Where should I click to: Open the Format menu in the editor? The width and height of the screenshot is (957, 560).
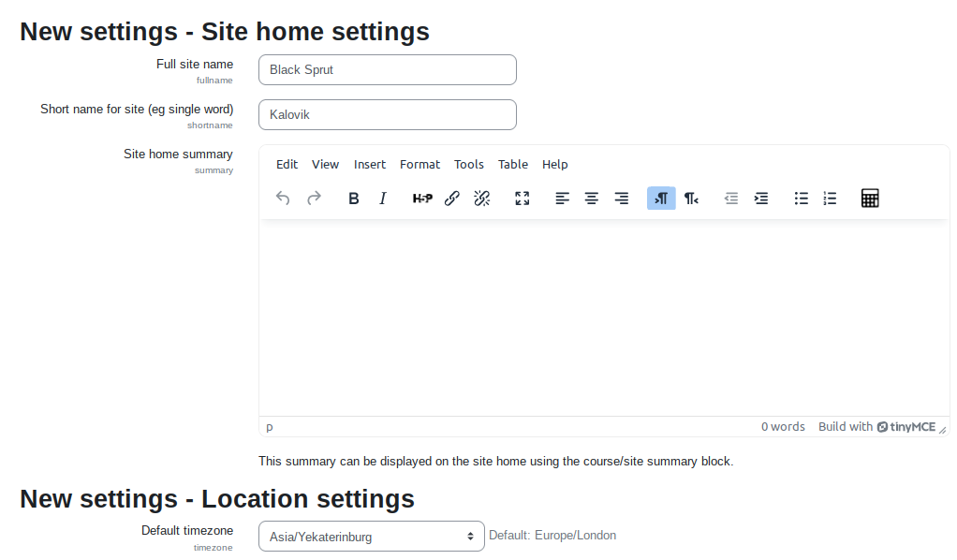click(x=420, y=165)
